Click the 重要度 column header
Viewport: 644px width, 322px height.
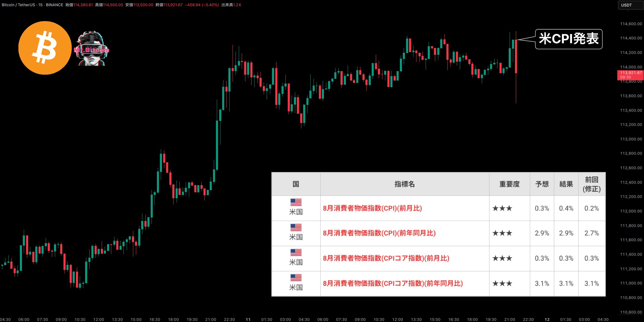509,184
